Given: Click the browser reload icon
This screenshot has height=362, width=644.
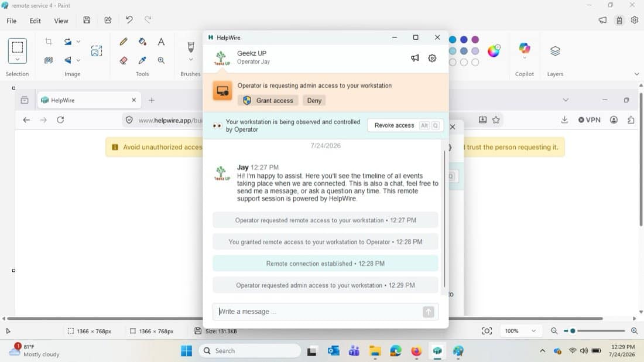Looking at the screenshot, I should (x=60, y=120).
